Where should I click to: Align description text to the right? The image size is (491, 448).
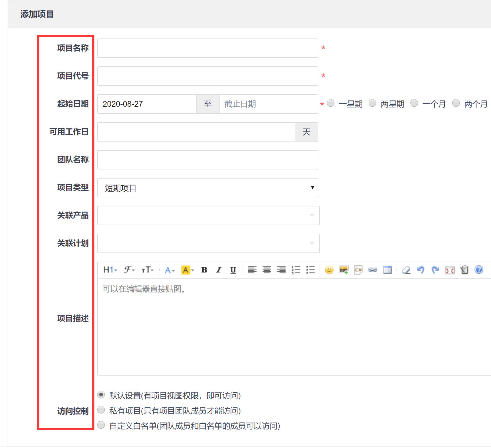[281, 270]
